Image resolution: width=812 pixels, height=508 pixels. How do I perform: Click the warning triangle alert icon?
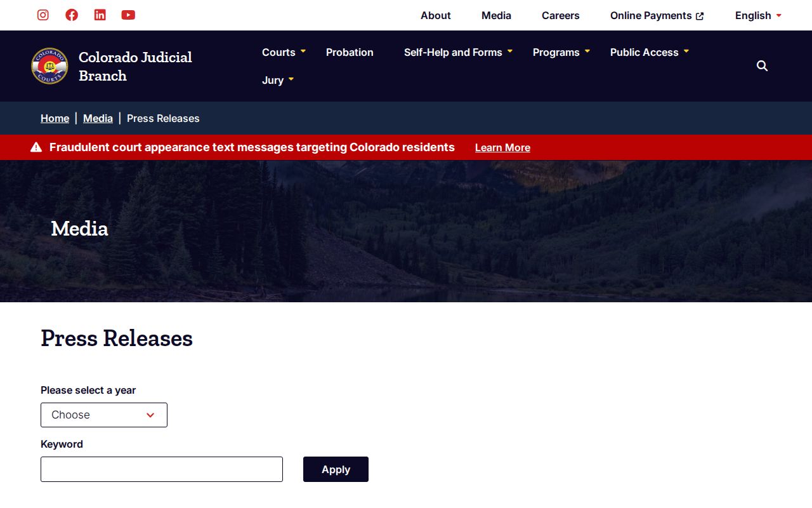[x=36, y=147]
